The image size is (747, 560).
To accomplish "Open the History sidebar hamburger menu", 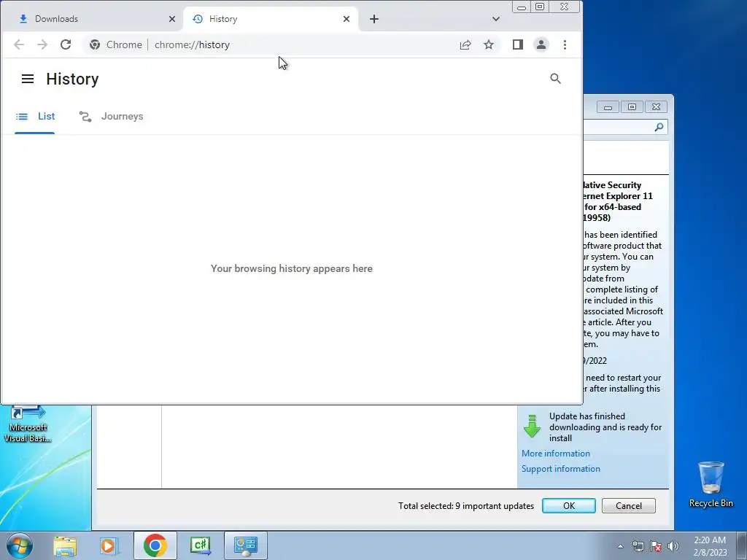I will pyautogui.click(x=28, y=79).
